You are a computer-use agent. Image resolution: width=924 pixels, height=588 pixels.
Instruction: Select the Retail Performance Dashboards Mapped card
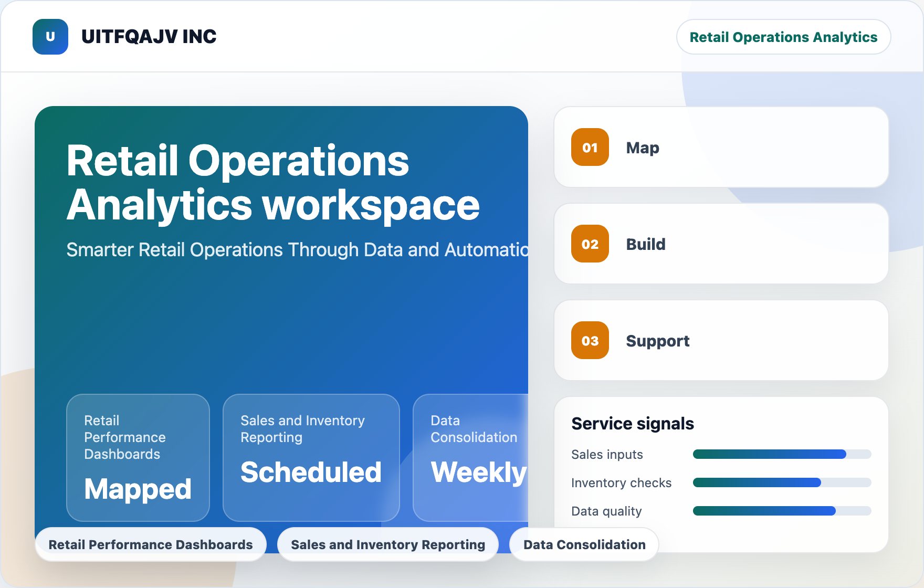pos(138,458)
